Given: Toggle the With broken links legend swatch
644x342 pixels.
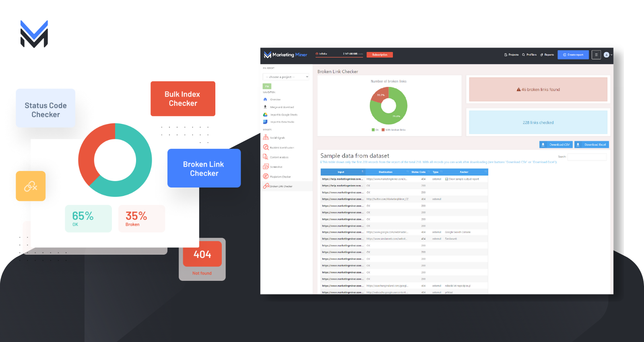Looking at the screenshot, I should (x=383, y=130).
